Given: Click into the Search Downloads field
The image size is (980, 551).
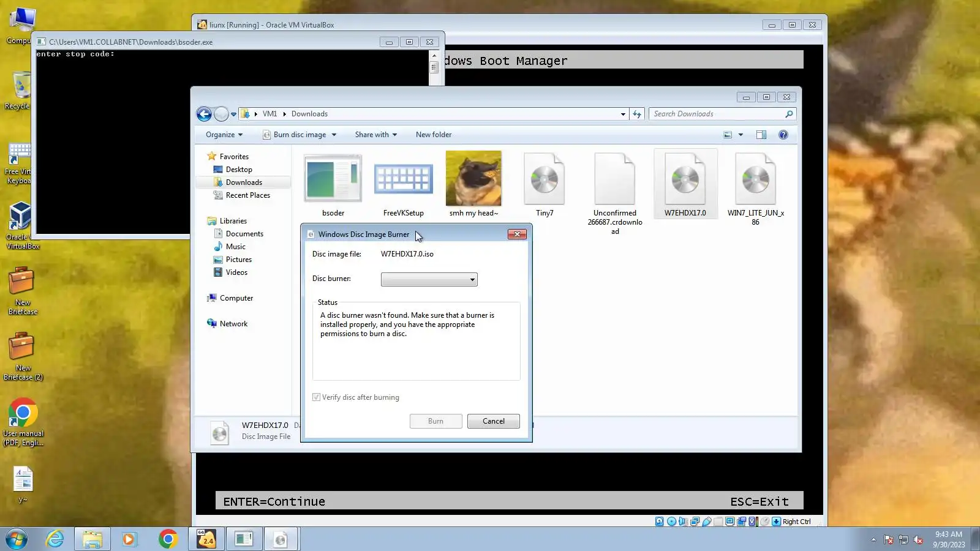Looking at the screenshot, I should pyautogui.click(x=718, y=114).
